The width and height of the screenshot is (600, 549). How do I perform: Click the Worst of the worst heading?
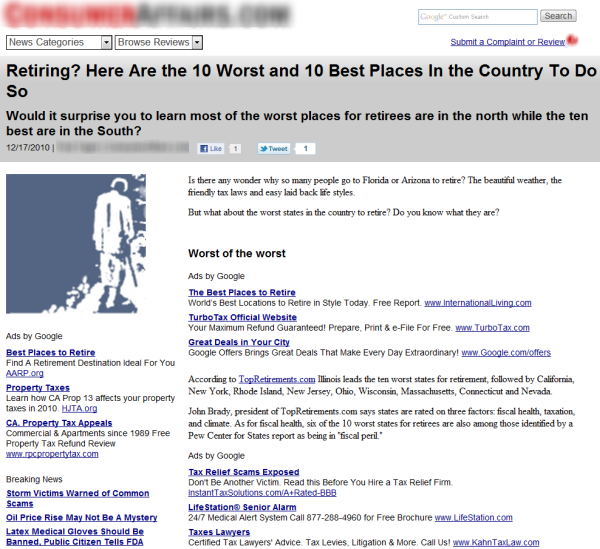coord(237,253)
